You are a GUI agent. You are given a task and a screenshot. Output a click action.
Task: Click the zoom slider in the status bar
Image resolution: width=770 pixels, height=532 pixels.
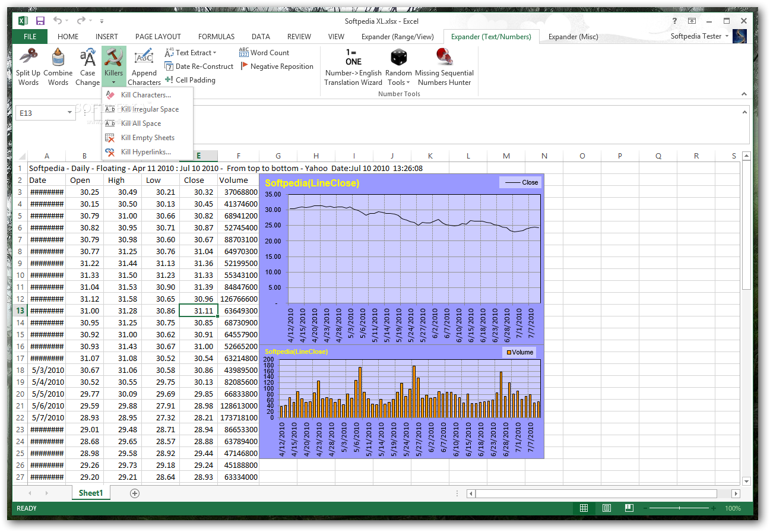tap(679, 508)
